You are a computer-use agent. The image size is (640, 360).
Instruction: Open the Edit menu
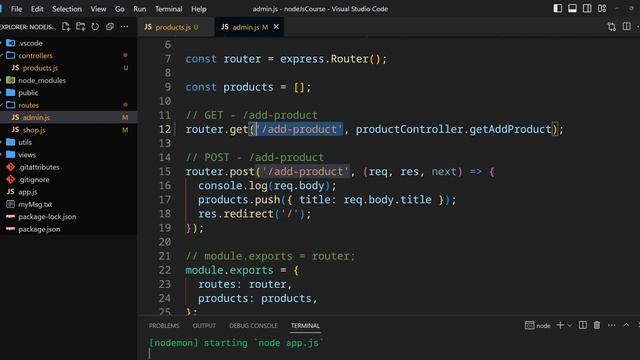tap(37, 9)
